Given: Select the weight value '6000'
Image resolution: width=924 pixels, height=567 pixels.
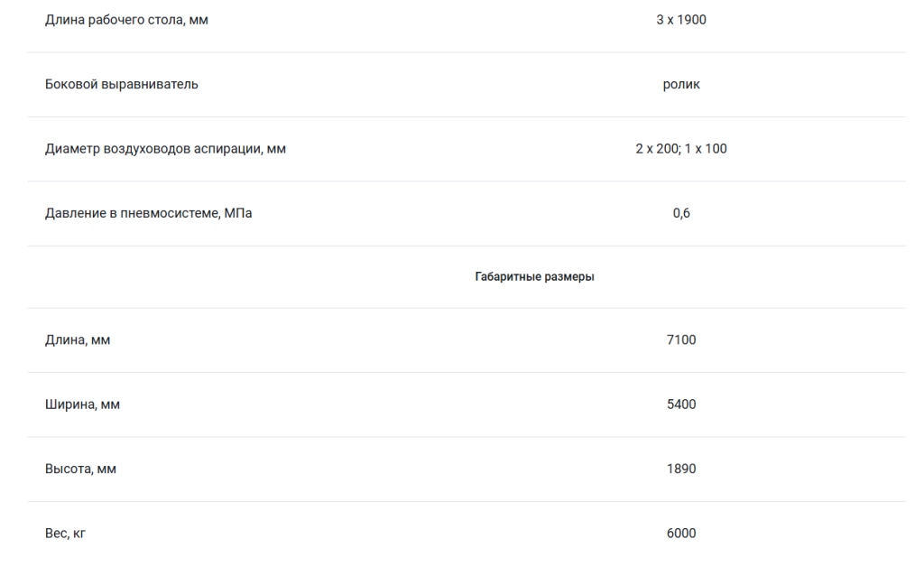Looking at the screenshot, I should (x=681, y=534).
